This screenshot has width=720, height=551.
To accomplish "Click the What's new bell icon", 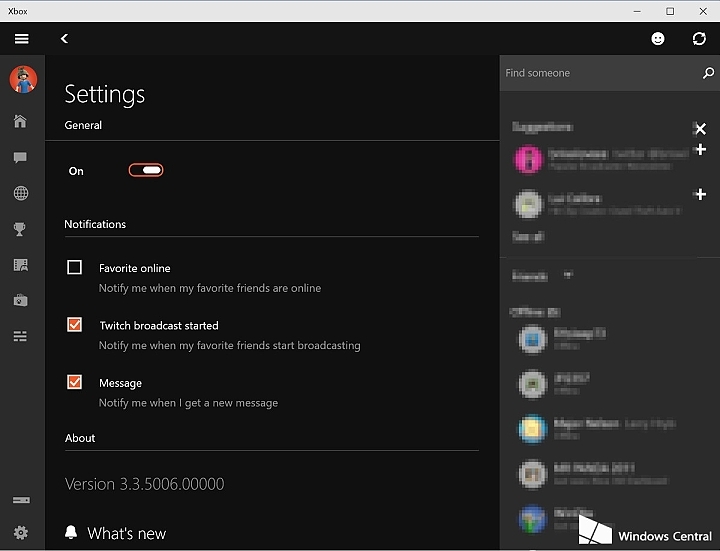I will [x=71, y=532].
